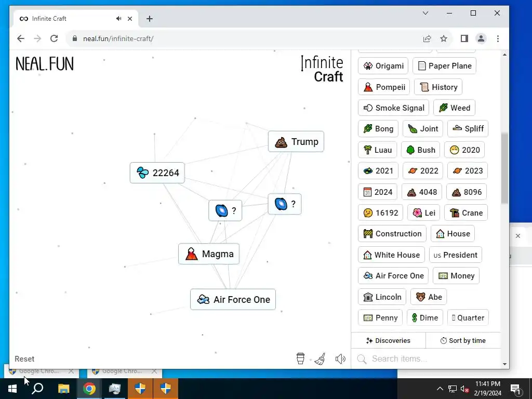Open a new browser tab
Screen dimensions: 532x399
(x=150, y=19)
